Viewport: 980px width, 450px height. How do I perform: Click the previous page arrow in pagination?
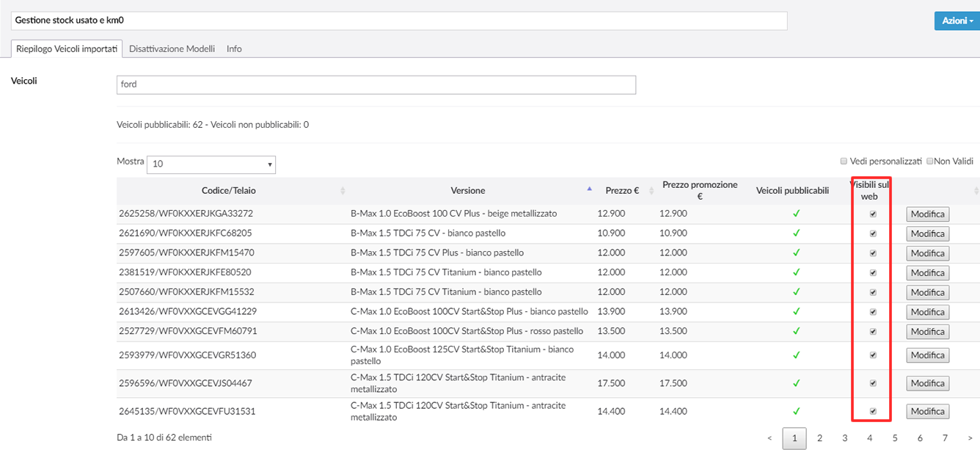pos(769,438)
